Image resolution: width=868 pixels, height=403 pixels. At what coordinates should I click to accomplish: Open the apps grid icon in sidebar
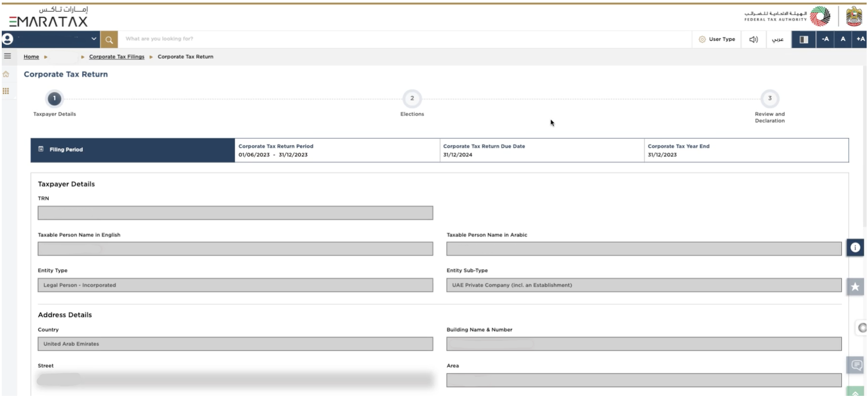tap(6, 91)
